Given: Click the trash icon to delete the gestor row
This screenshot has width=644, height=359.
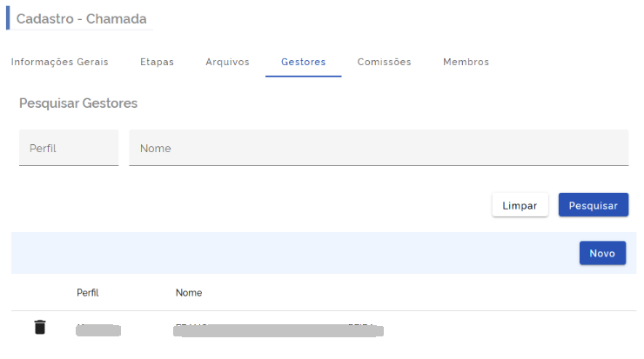Looking at the screenshot, I should [39, 328].
